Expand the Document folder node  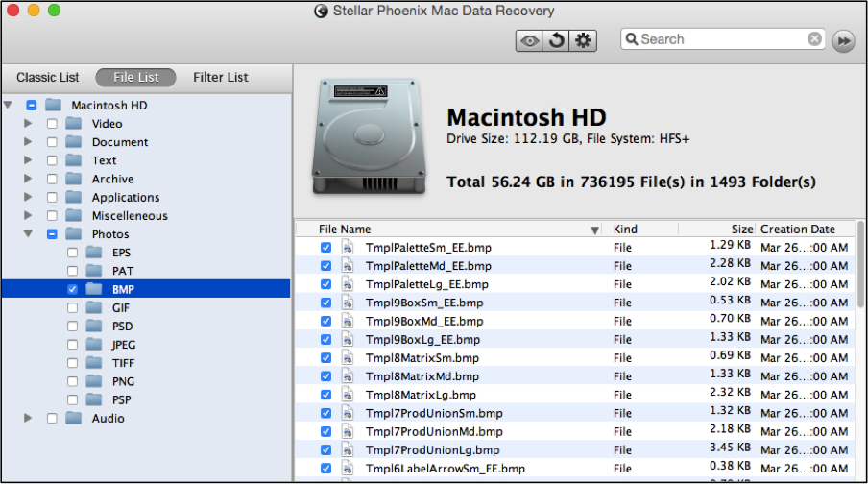28,141
